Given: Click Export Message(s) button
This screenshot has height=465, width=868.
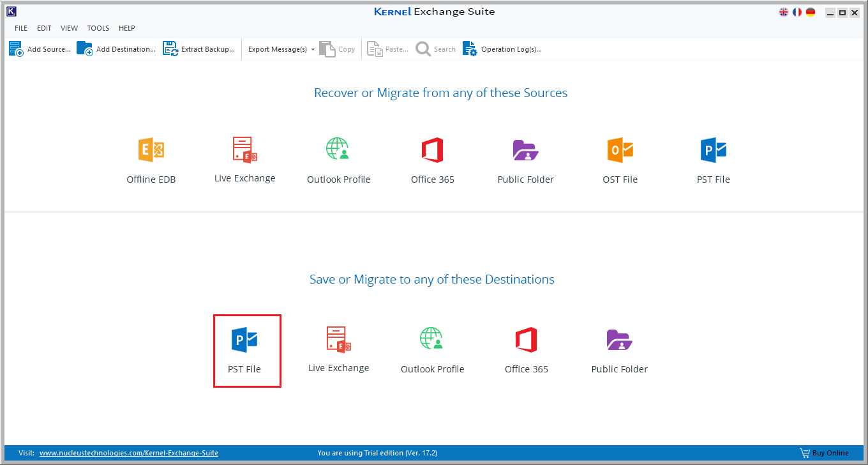Looking at the screenshot, I should tap(278, 49).
